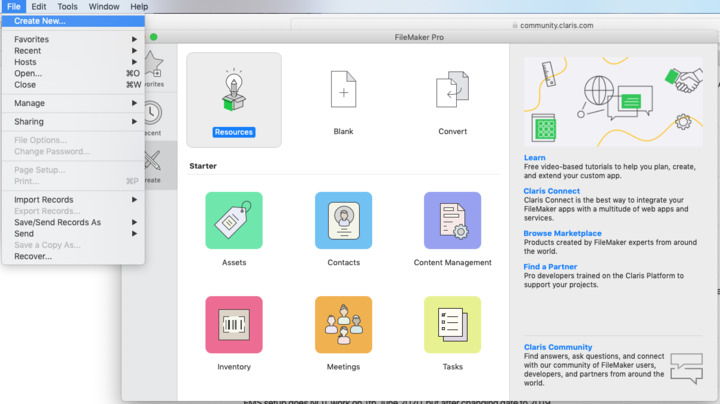720x404 pixels.
Task: Open the Find a Partner link
Action: 550,267
